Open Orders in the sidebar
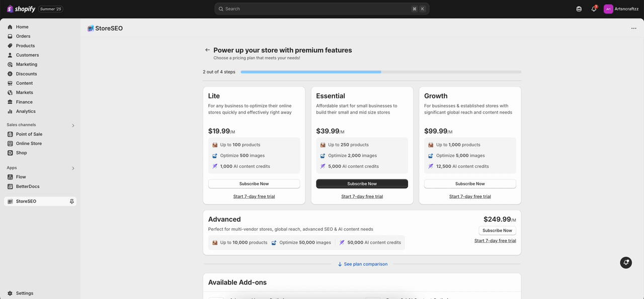 [40, 36]
